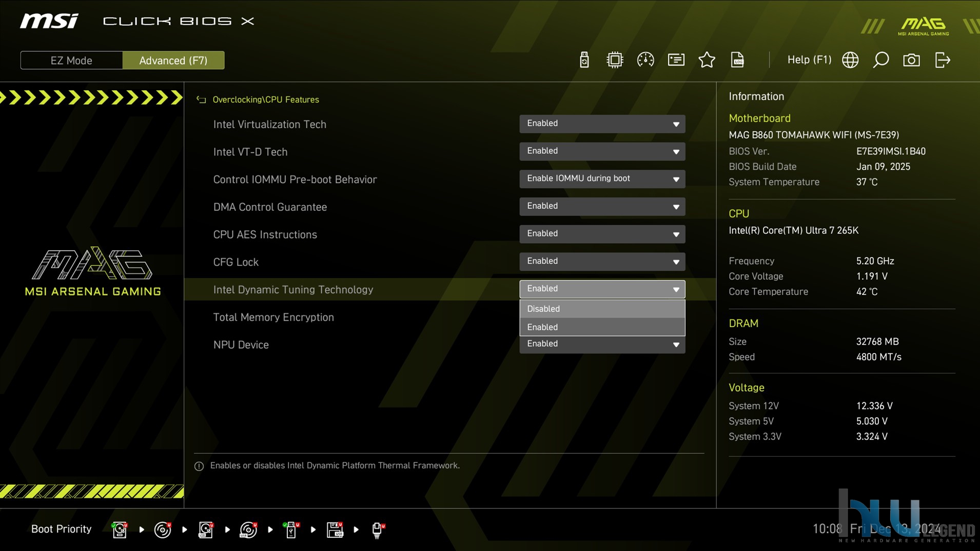
Task: Open the change LOG file icon
Action: point(737,60)
